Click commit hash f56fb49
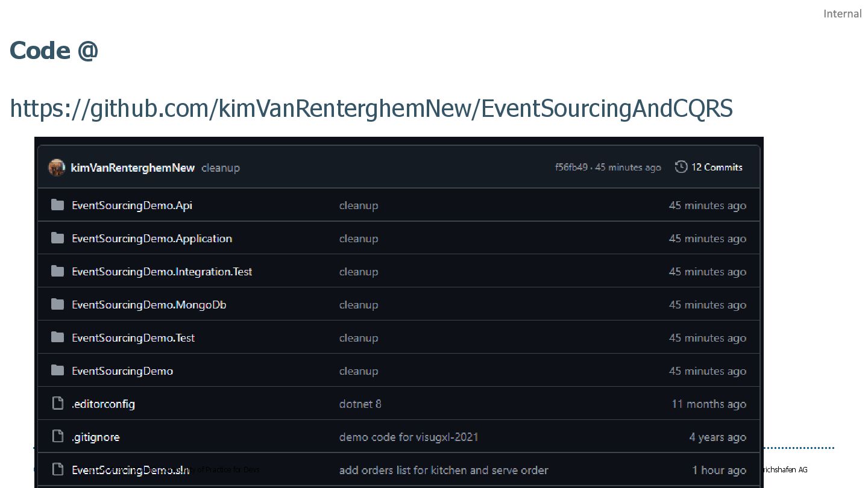868x488 pixels. tap(571, 167)
